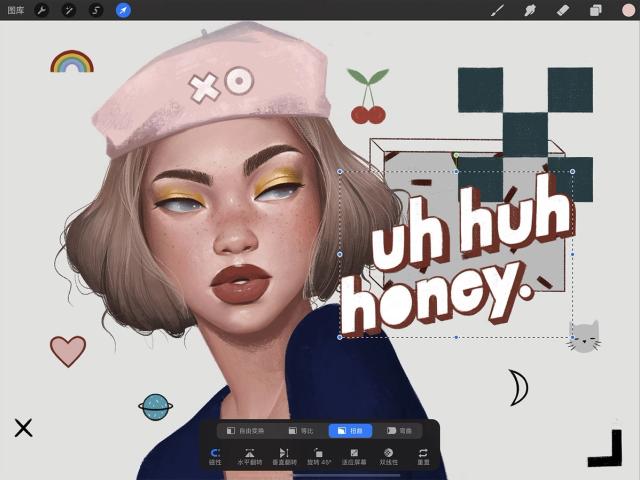This screenshot has height=480, width=640.
Task: Open the pink active color swatch
Action: [629, 10]
